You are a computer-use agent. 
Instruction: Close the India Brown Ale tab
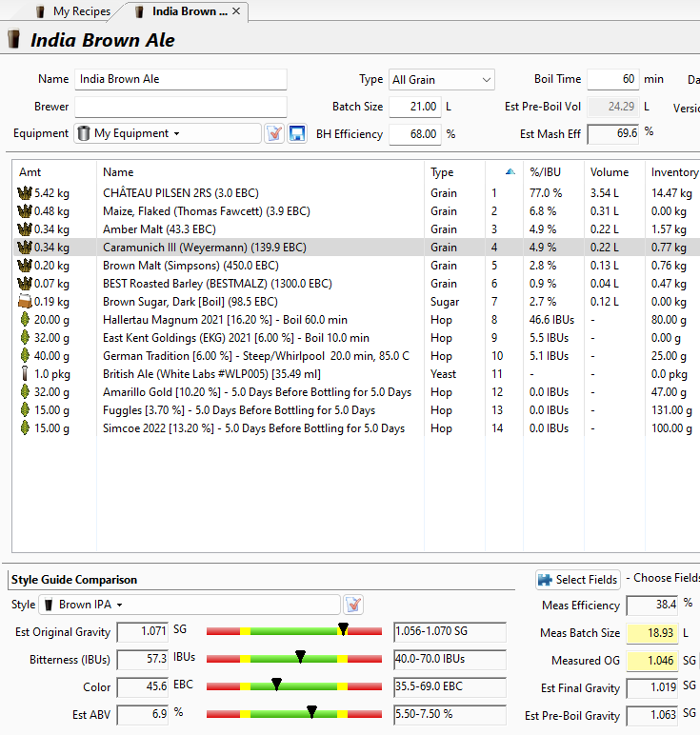[236, 11]
